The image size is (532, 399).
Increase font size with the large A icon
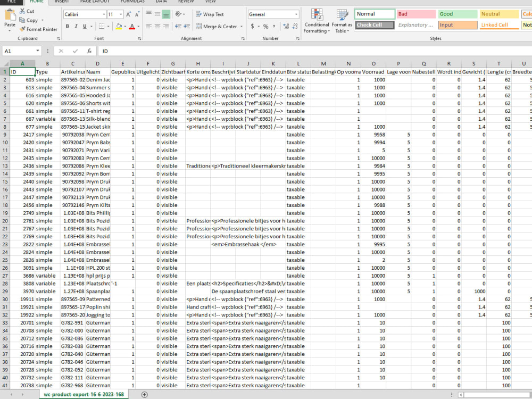(129, 14)
